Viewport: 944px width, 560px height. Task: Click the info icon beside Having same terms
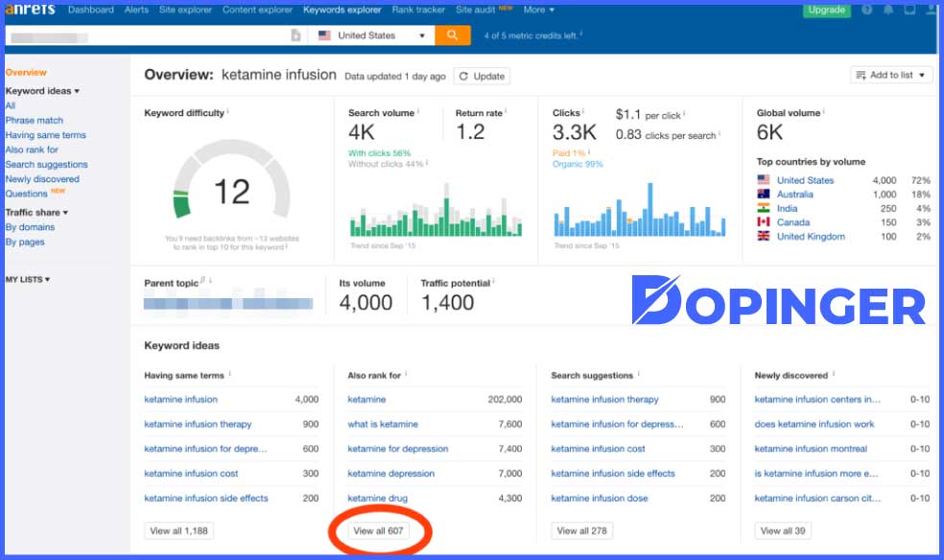click(x=230, y=374)
